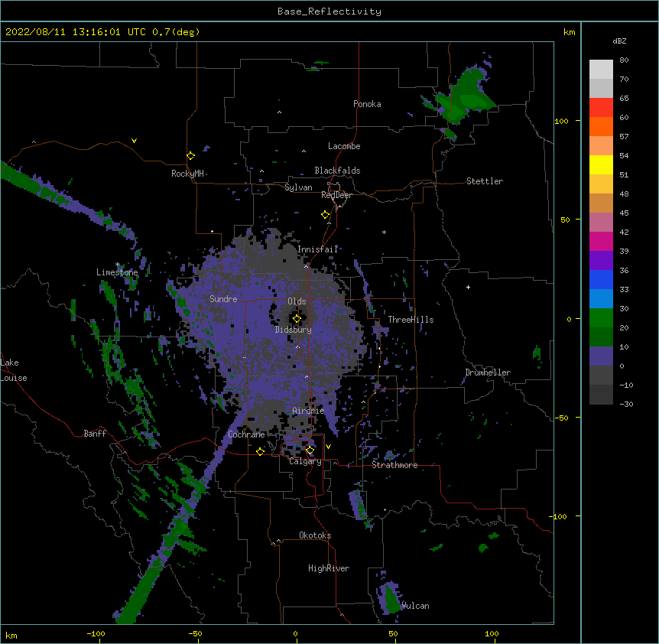Viewport: 659px width, 644px height.
Task: Select the Vulcan label
Action: click(x=416, y=606)
